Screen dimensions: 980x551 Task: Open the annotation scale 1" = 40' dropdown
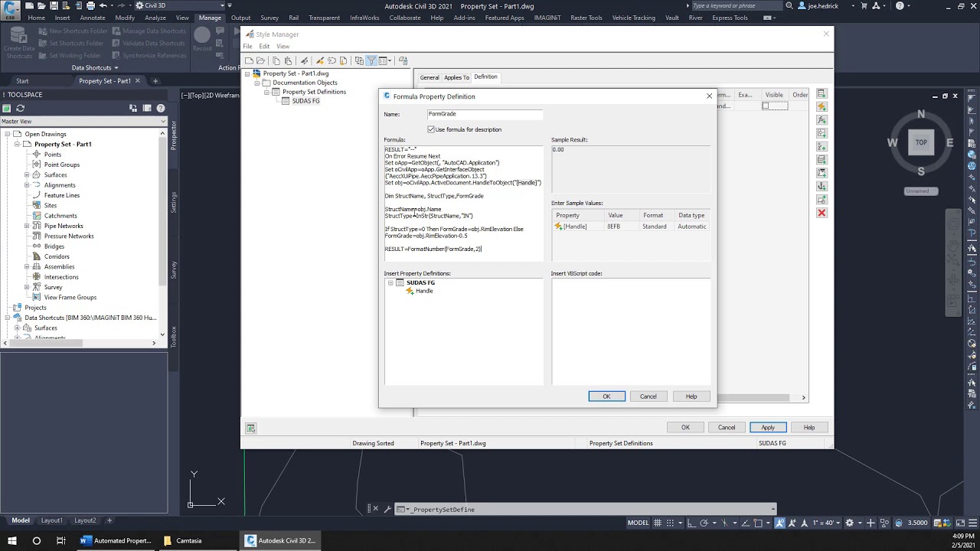tap(825, 523)
